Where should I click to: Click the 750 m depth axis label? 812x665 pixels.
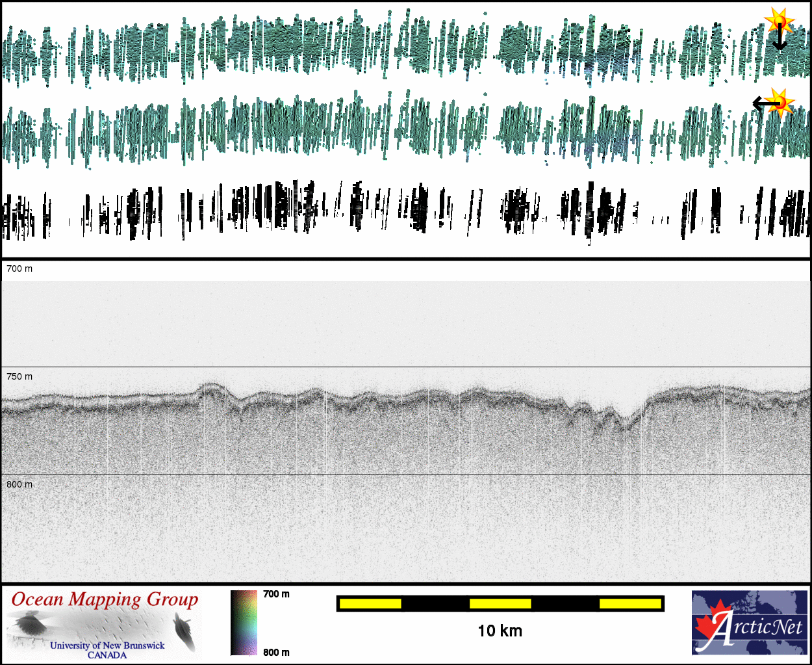coord(19,376)
